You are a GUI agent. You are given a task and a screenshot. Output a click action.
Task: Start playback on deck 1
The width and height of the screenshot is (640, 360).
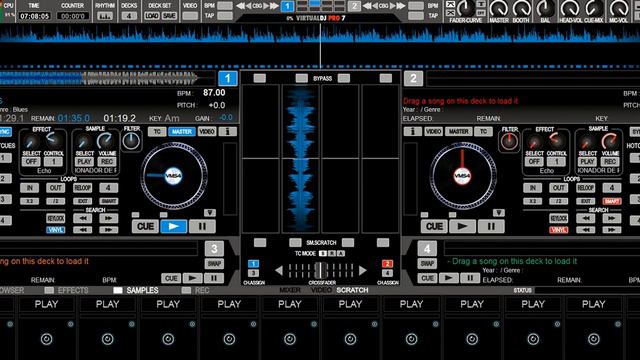pyautogui.click(x=173, y=226)
